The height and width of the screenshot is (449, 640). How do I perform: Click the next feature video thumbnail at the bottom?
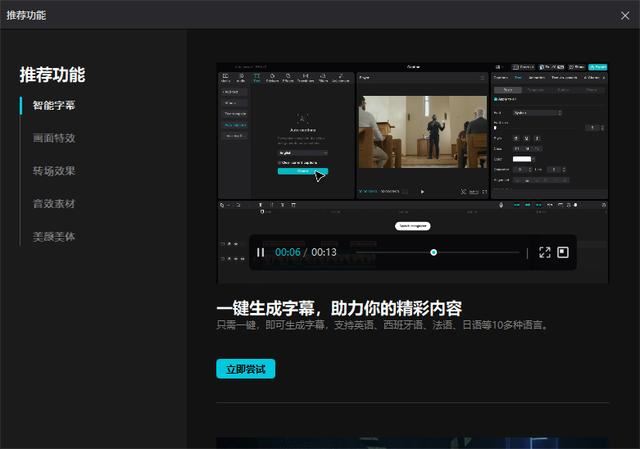click(x=412, y=442)
